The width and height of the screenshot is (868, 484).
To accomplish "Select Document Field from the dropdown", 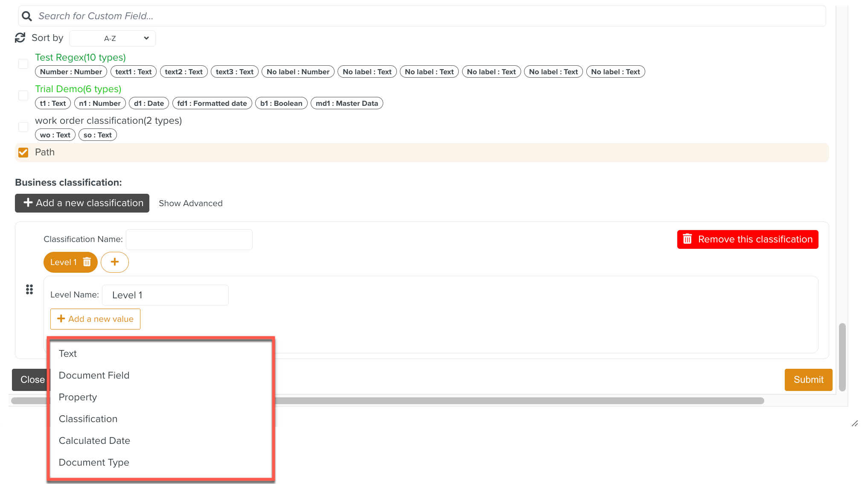I will [94, 375].
